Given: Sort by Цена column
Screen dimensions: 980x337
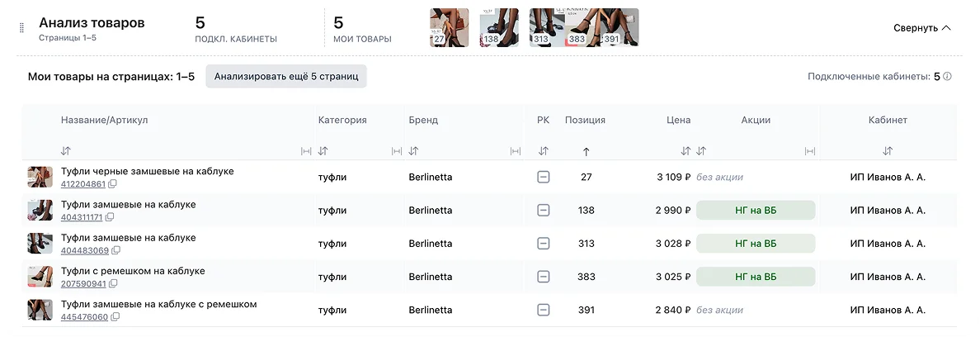Looking at the screenshot, I should (x=685, y=151).
